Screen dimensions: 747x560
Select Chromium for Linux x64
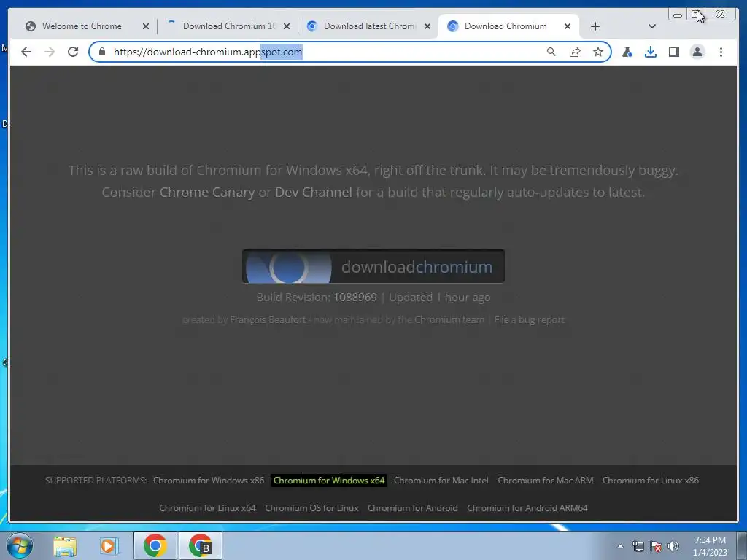(x=208, y=508)
